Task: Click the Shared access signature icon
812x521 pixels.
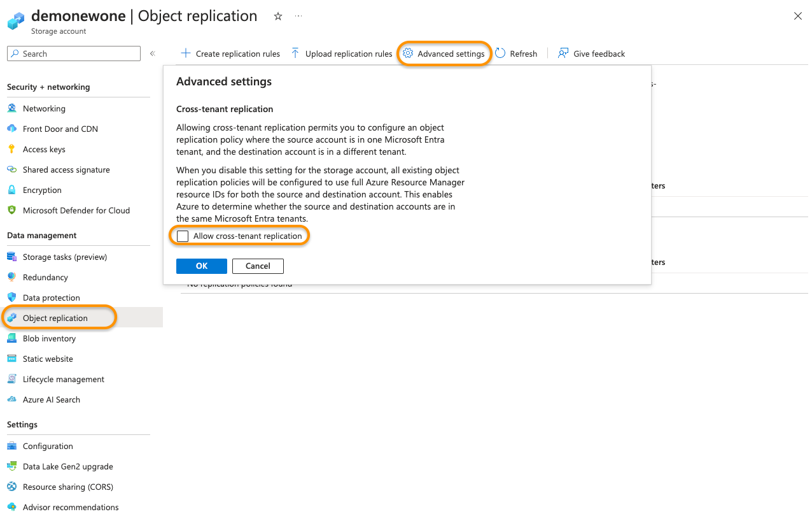Action: click(11, 169)
